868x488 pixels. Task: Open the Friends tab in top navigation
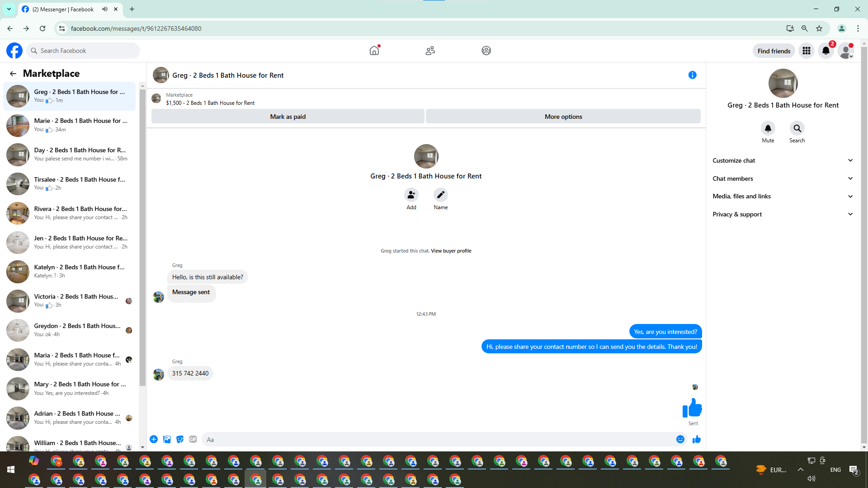click(x=430, y=51)
